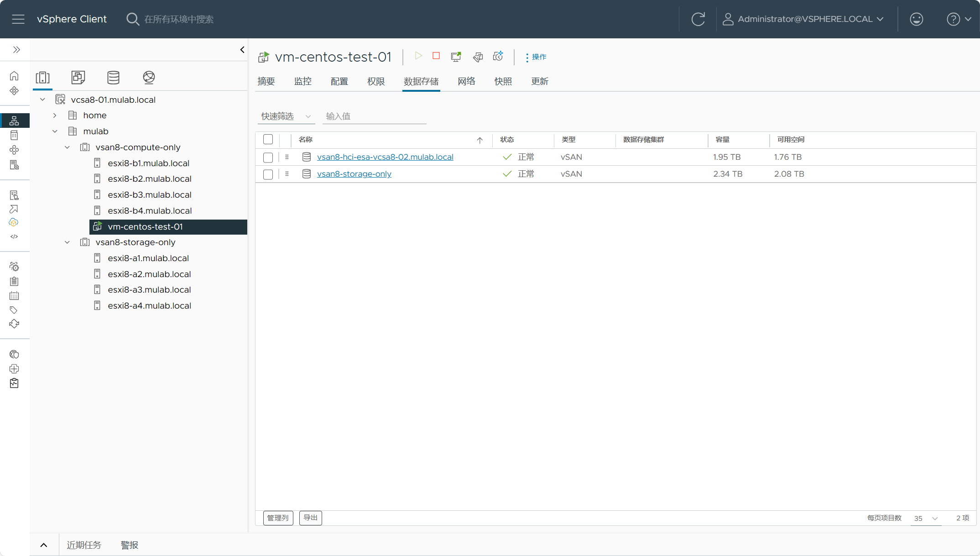Collapse the mulab datacenter node
Image resolution: width=980 pixels, height=556 pixels.
pos(55,131)
